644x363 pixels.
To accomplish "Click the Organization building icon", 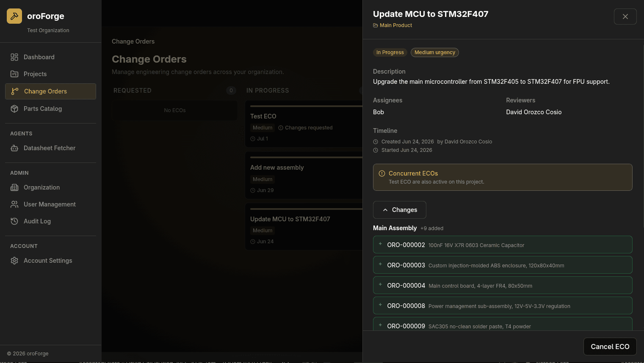I will coord(14,187).
